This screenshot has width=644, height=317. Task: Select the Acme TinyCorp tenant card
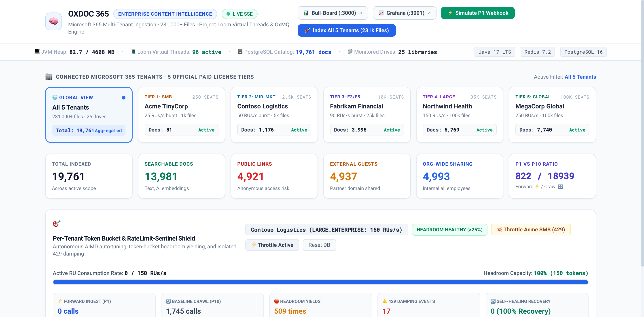pos(182,115)
